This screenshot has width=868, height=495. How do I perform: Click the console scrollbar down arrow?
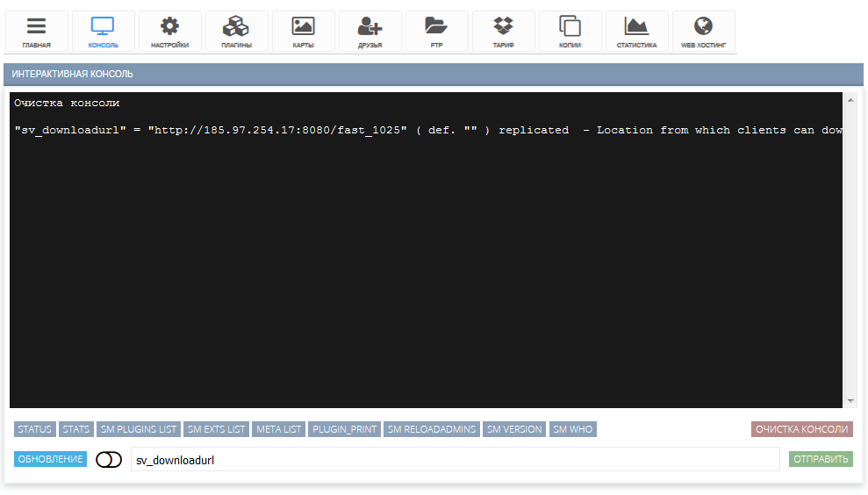(850, 401)
